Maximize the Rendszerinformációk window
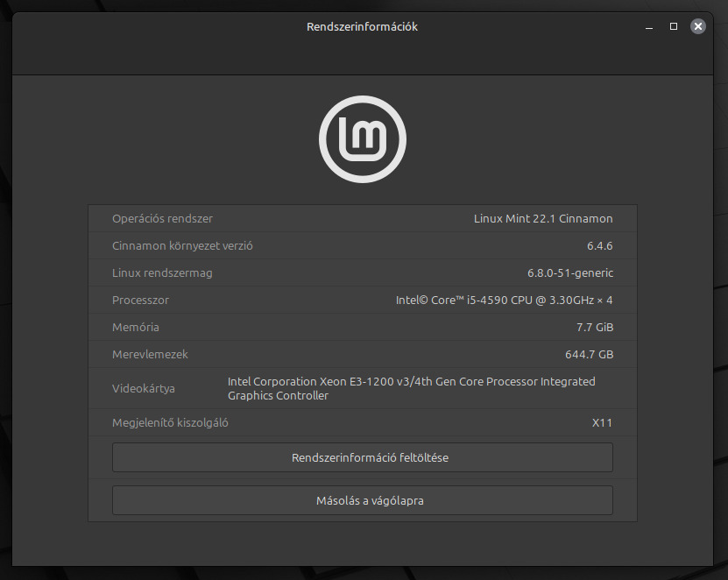This screenshot has height=580, width=728. tap(673, 26)
